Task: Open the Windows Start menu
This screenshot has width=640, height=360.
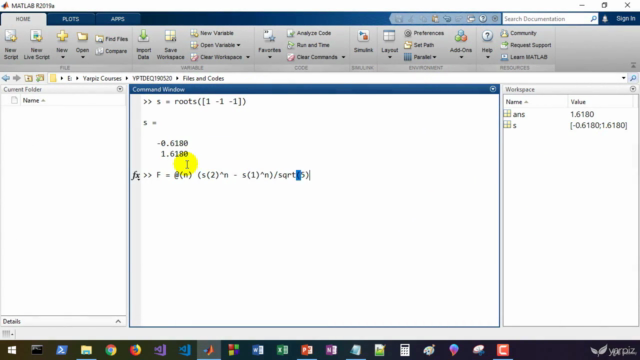Action: 12,350
